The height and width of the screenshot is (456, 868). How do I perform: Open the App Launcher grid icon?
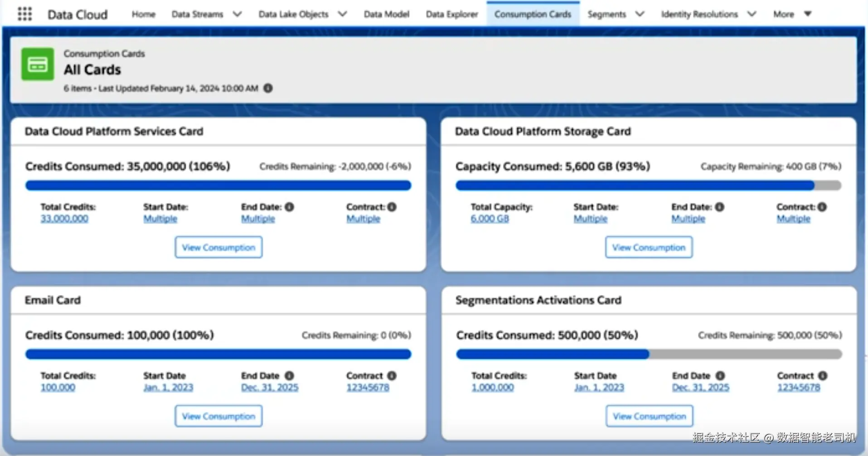pos(25,14)
